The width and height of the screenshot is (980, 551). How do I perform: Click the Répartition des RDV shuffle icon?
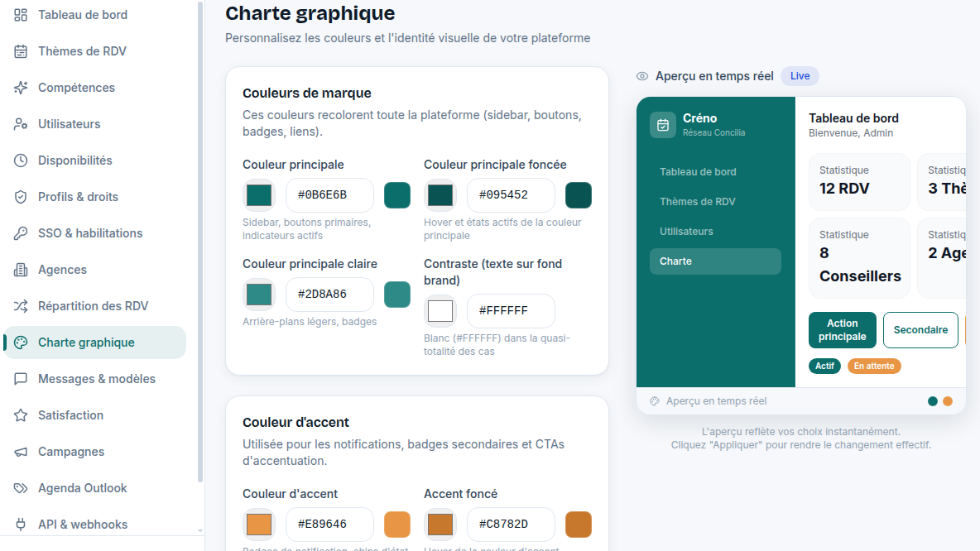[x=21, y=306]
